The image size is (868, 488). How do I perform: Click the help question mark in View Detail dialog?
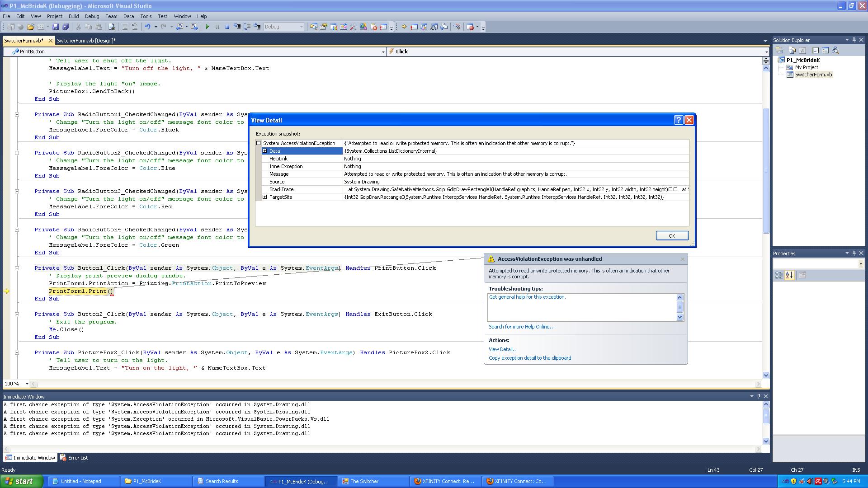point(678,120)
